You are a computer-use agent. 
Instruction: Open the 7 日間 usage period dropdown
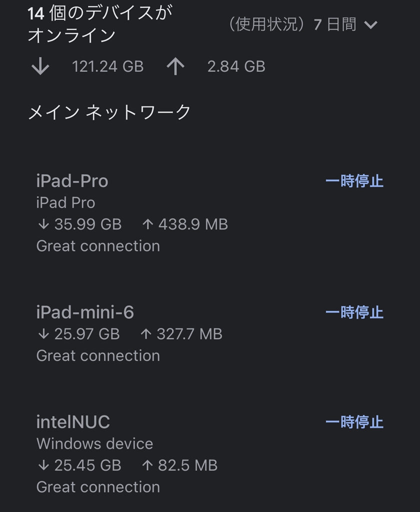tap(345, 24)
